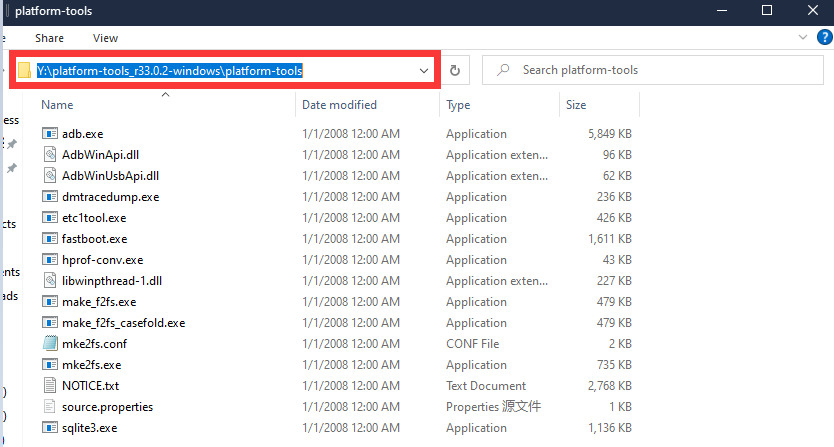
Task: Open the Share ribbon tab
Action: click(49, 38)
